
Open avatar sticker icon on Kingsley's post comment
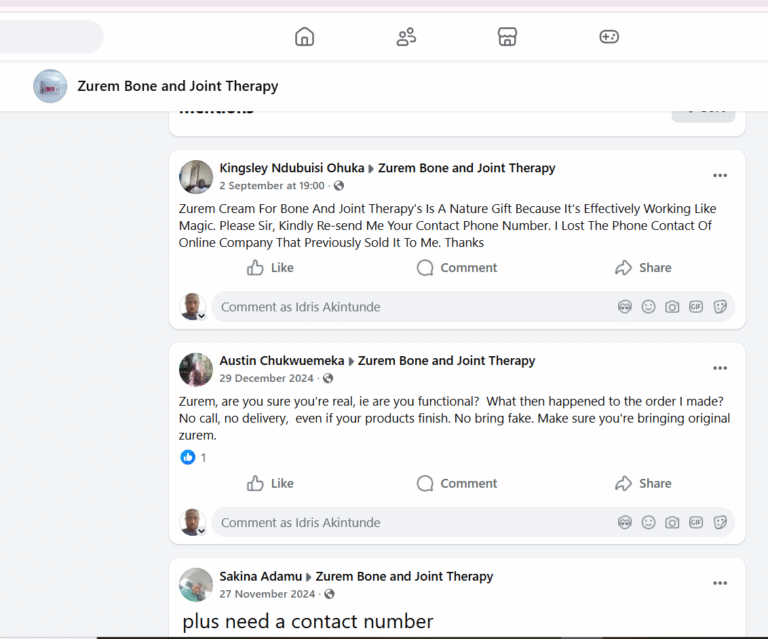(625, 307)
